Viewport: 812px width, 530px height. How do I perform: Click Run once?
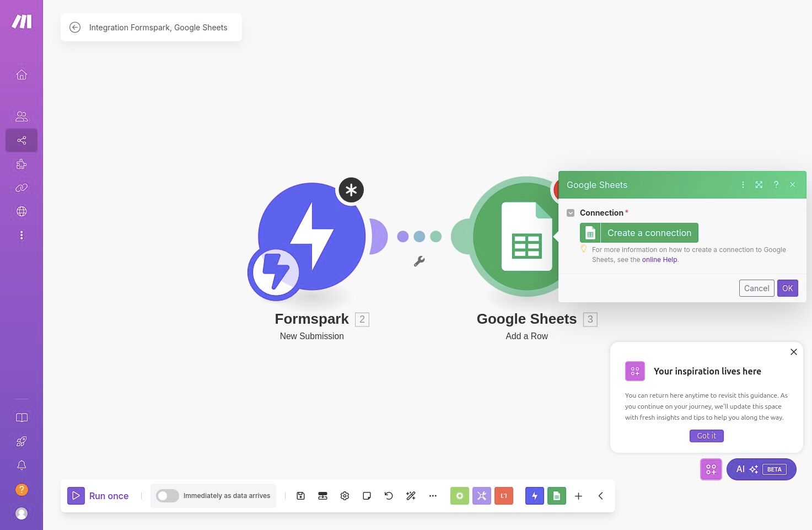(x=98, y=496)
